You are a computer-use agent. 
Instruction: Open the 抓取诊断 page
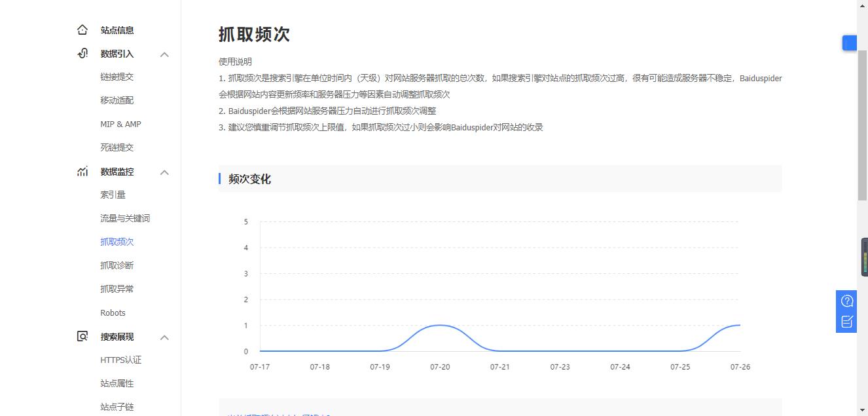tap(117, 265)
